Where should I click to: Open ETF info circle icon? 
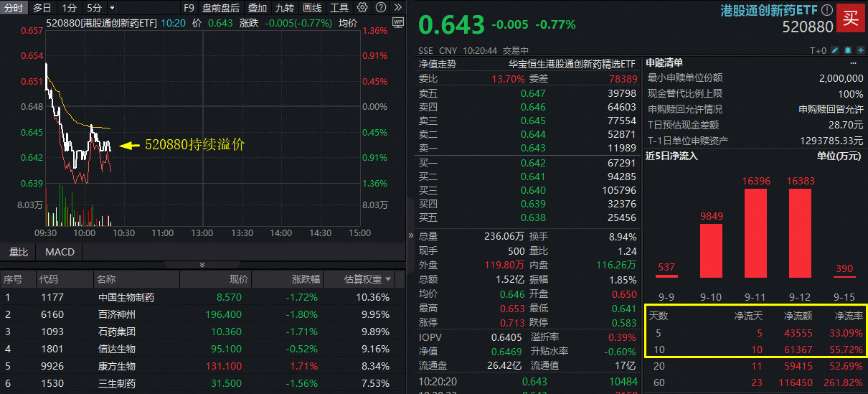click(x=827, y=11)
